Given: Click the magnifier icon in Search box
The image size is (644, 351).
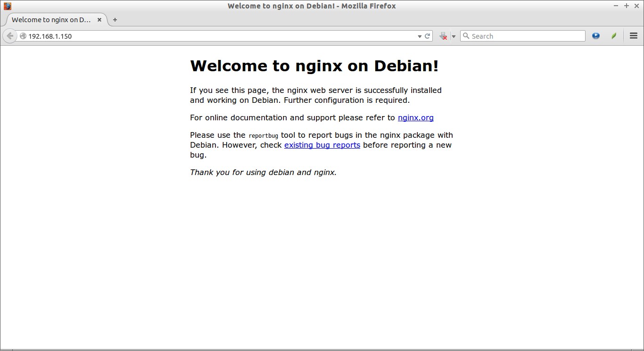Looking at the screenshot, I should click(466, 36).
